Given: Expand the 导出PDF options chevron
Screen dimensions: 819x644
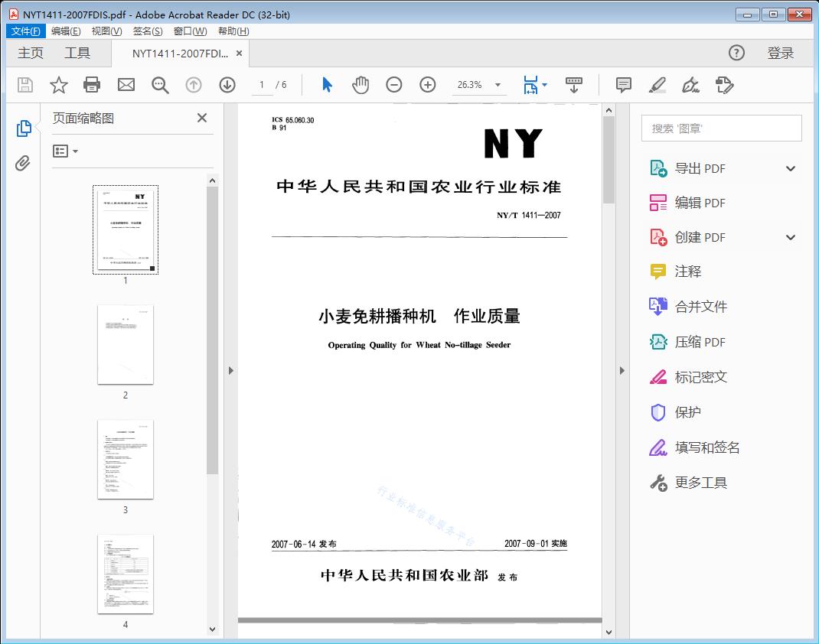Looking at the screenshot, I should (790, 168).
